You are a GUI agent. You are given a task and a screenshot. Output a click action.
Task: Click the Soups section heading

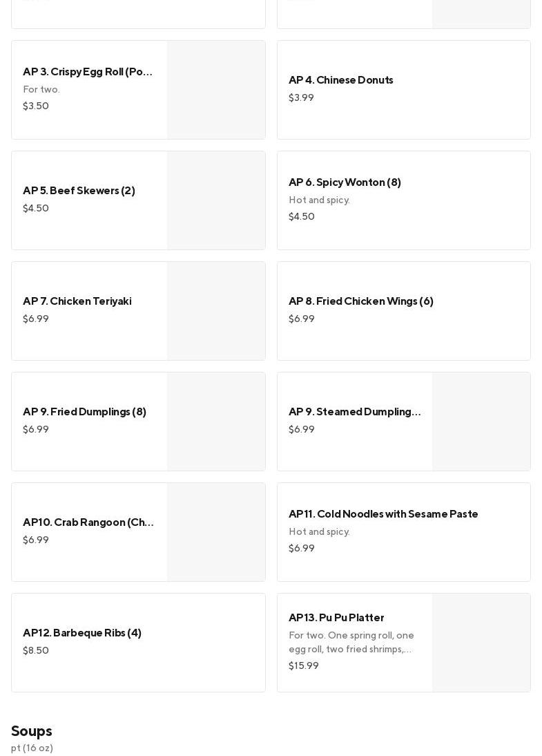pos(32,731)
